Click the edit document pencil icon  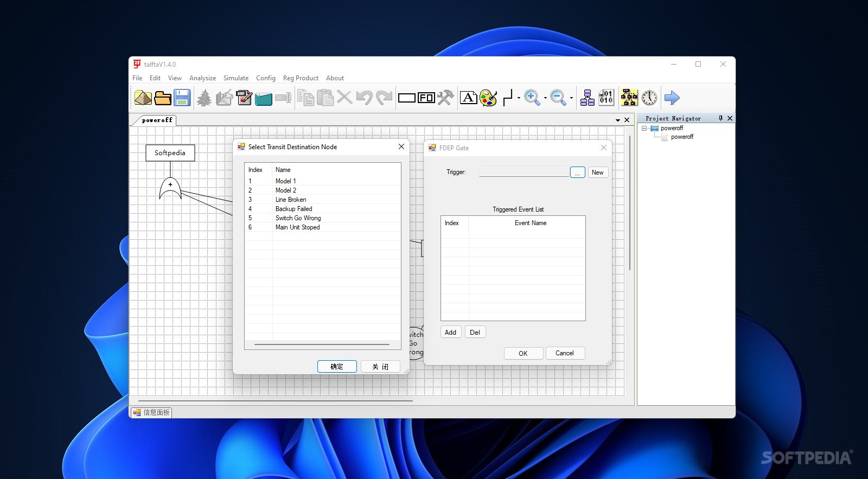pos(224,98)
